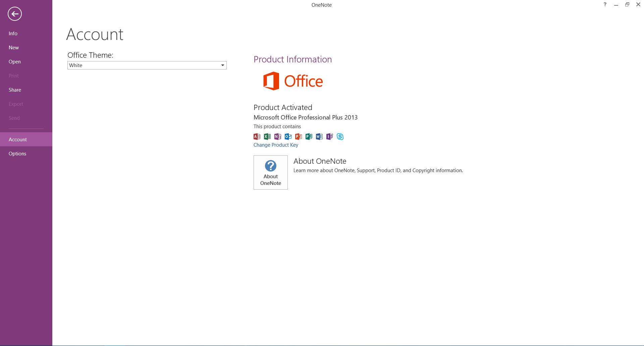
Task: Click the PowerPoint icon in product list
Action: pos(299,137)
